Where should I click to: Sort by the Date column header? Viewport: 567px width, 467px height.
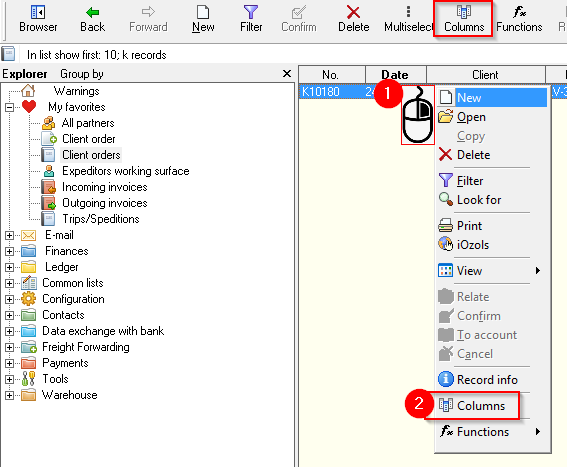(x=396, y=75)
